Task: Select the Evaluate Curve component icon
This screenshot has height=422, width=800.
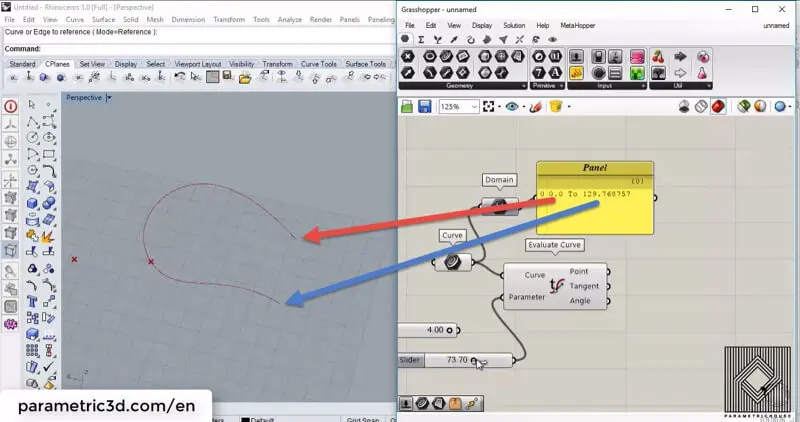Action: pos(556,287)
